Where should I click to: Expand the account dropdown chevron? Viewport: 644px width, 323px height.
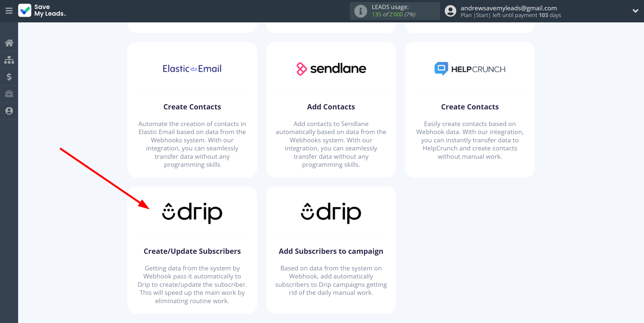click(635, 11)
